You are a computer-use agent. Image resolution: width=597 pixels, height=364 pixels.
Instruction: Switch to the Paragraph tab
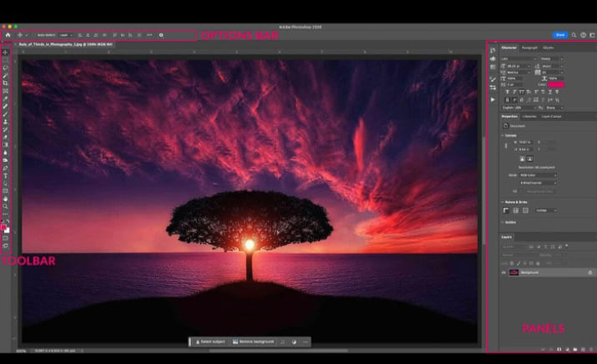point(530,48)
